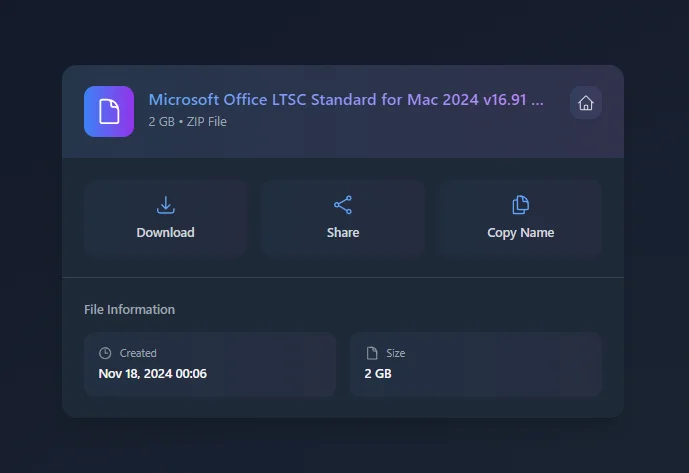Select the '2 GB • ZIP File' subtitle

pyautogui.click(x=188, y=122)
